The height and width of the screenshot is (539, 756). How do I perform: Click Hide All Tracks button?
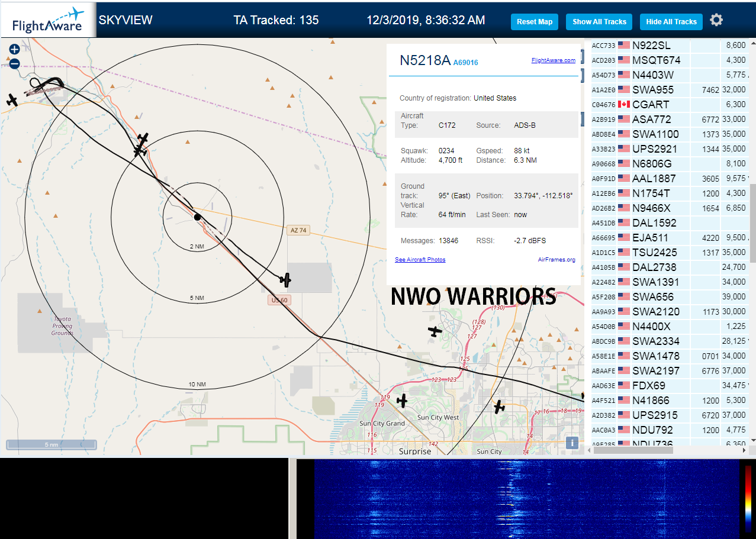(x=671, y=22)
